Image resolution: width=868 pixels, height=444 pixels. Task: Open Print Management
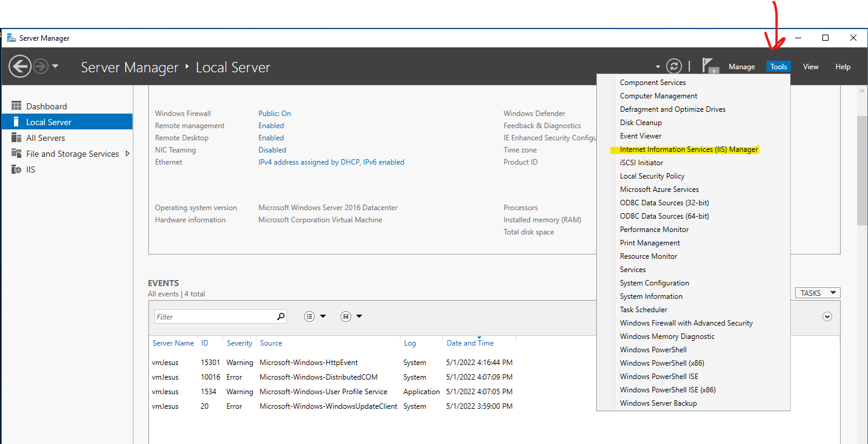point(694,243)
